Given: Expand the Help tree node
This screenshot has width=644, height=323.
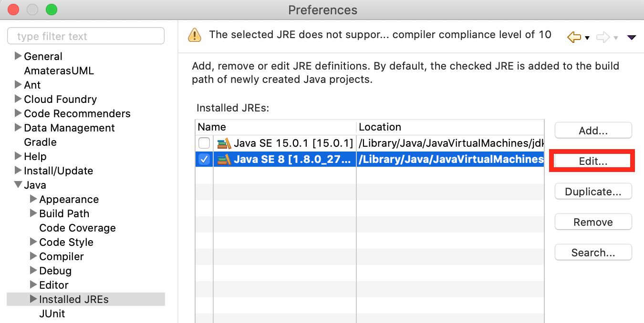Looking at the screenshot, I should coord(18,156).
